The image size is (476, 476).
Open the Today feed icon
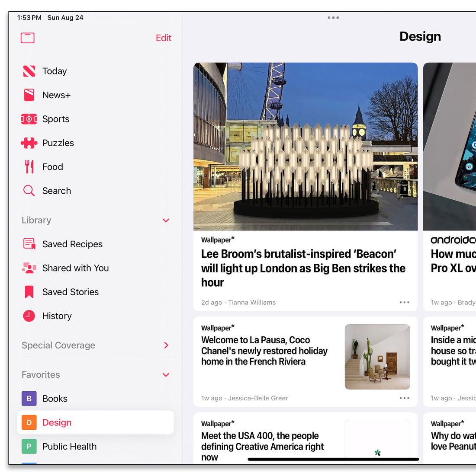coord(29,71)
